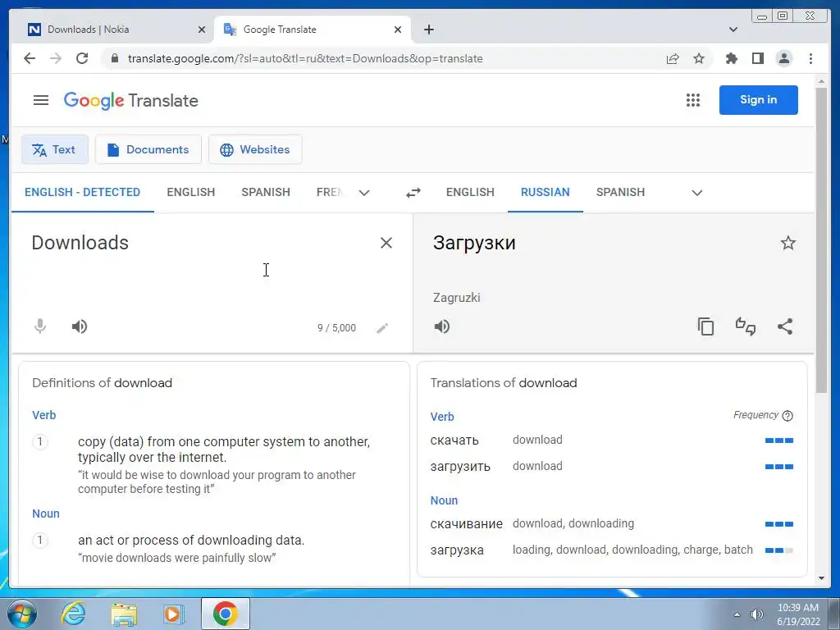Open the Google apps grid
840x630 pixels.
pos(692,100)
